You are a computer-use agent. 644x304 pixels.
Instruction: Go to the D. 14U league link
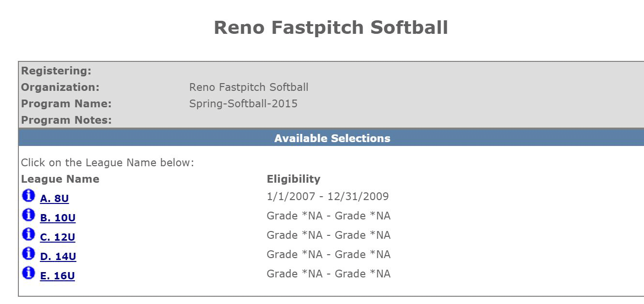click(58, 257)
